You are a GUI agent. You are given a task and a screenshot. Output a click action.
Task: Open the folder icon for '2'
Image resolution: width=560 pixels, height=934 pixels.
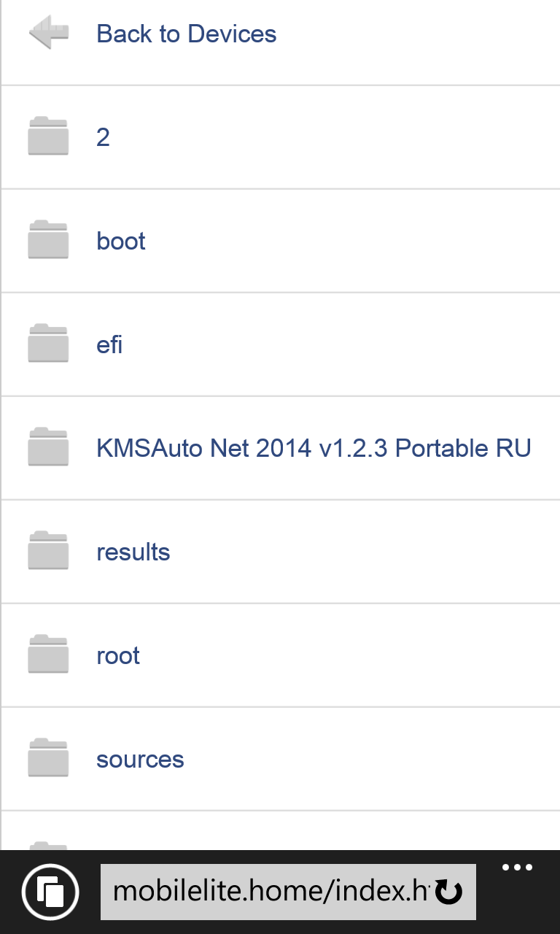click(48, 136)
